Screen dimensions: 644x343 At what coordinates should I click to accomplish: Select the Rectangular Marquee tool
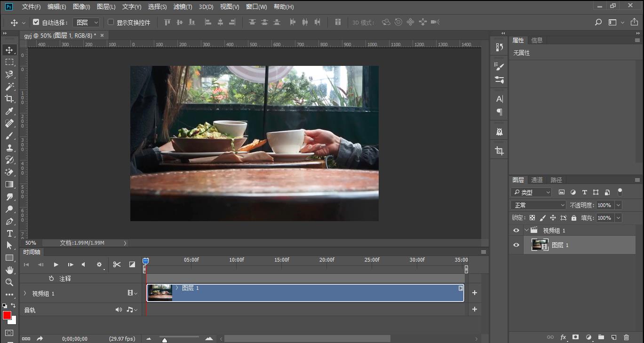tap(9, 62)
